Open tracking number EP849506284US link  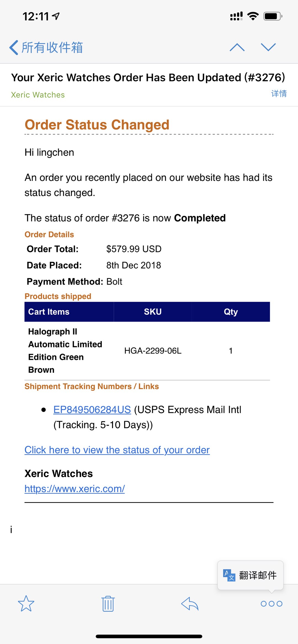(x=92, y=410)
